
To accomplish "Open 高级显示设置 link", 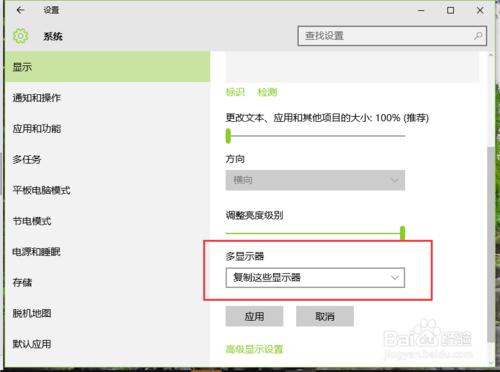I will 254,349.
